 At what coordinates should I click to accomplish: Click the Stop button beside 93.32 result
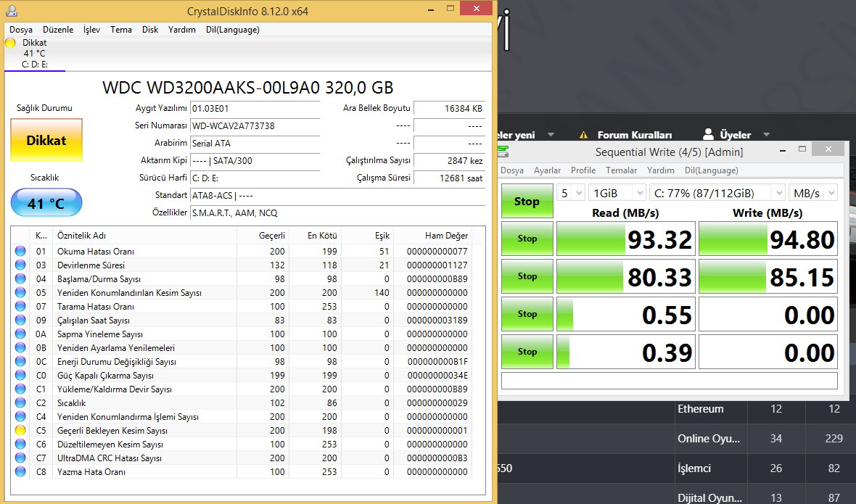tap(527, 239)
